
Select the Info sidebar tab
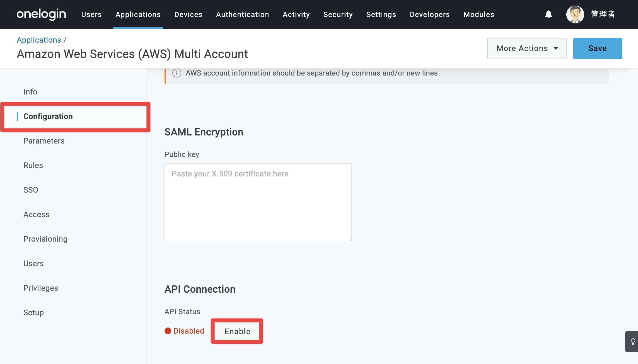(x=30, y=92)
